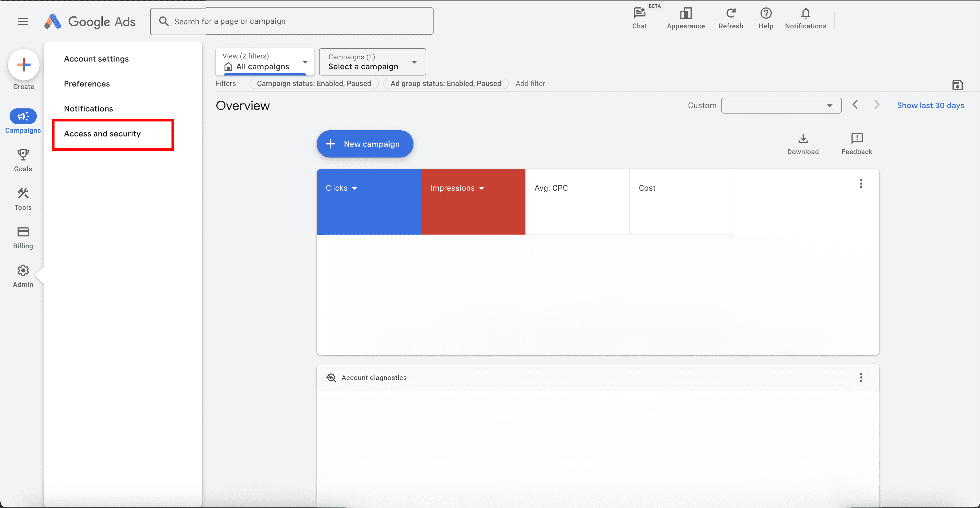
Task: Download the overview report
Action: (x=803, y=144)
